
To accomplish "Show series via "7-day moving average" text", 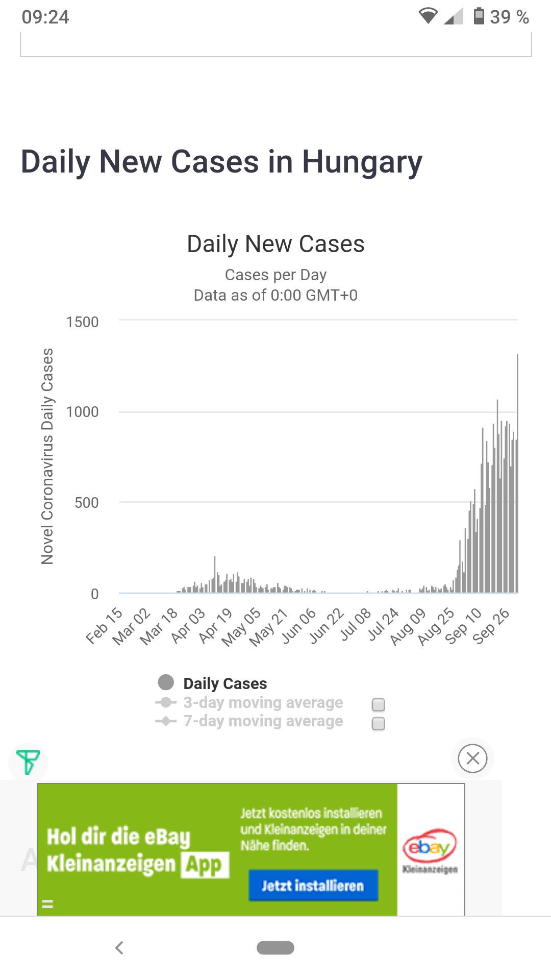I will pyautogui.click(x=263, y=721).
